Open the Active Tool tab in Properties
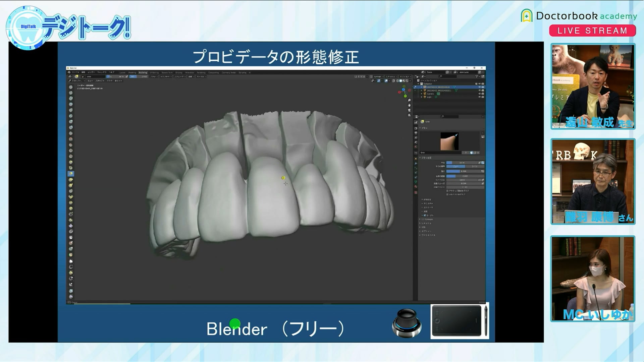This screenshot has width=644, height=362. tap(416, 122)
